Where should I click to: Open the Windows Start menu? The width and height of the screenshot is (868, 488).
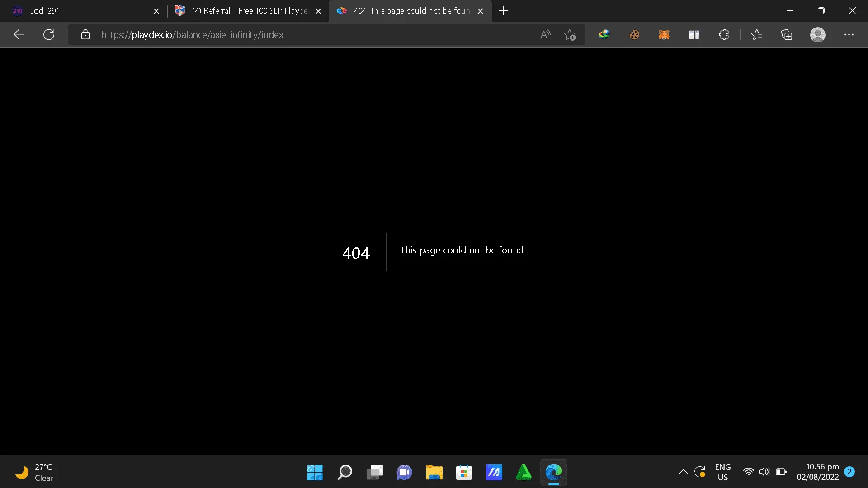click(x=315, y=473)
